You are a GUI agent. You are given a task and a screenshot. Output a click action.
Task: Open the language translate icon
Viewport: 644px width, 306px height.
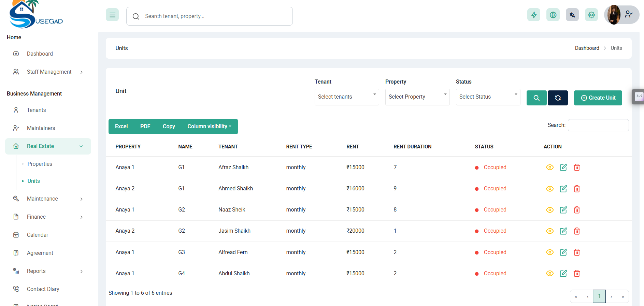click(572, 15)
